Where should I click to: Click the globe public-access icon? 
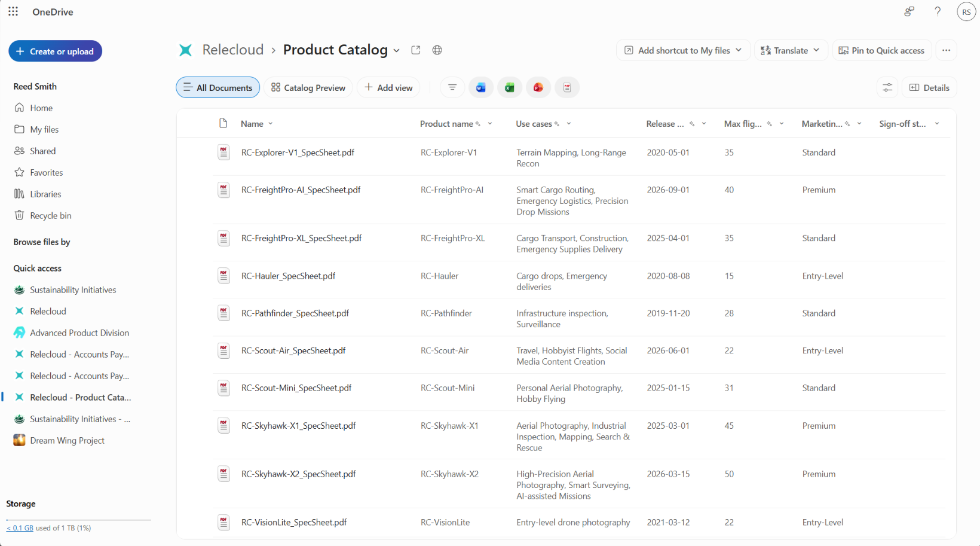tap(437, 50)
